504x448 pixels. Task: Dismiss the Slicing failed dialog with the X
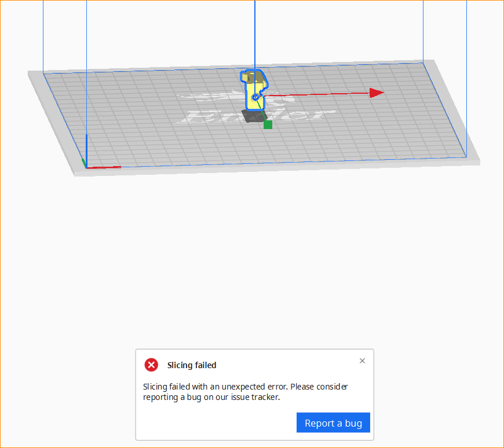362,361
